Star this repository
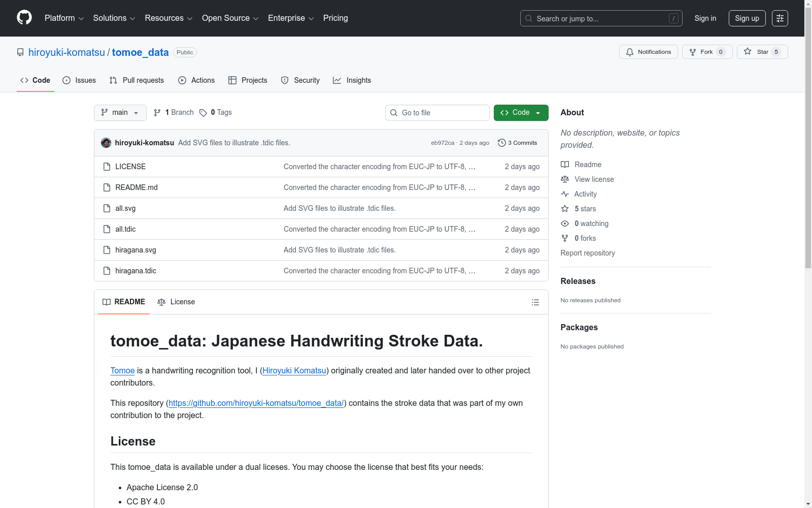The height and width of the screenshot is (508, 812). pos(762,52)
